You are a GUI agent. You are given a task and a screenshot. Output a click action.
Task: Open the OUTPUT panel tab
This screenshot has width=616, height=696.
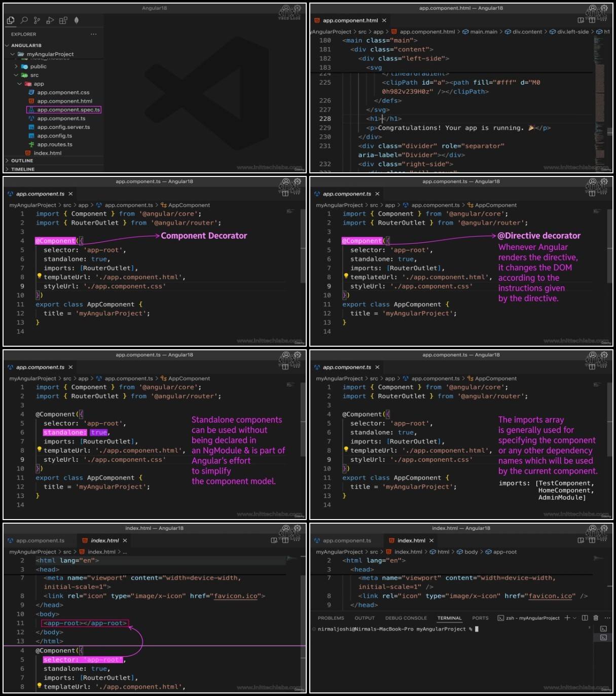click(365, 618)
